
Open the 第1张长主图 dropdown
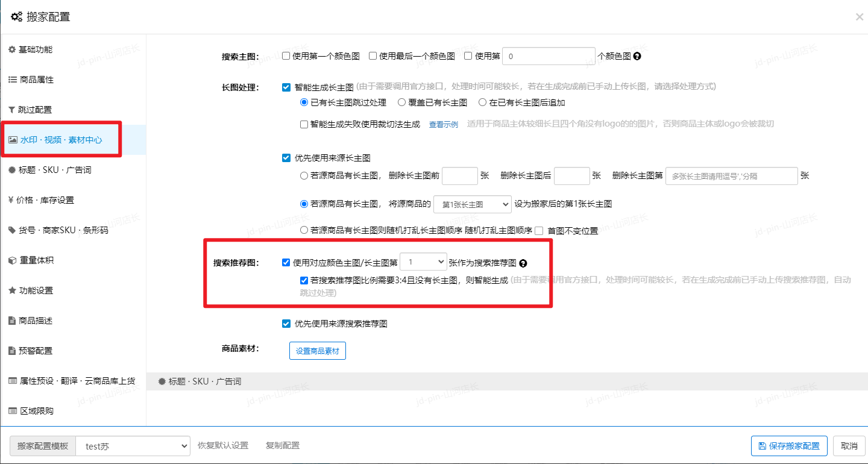(x=472, y=204)
